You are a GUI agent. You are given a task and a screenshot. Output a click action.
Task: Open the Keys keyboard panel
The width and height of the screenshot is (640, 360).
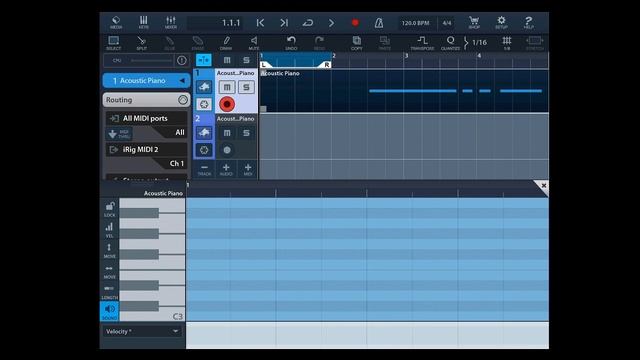[143, 22]
